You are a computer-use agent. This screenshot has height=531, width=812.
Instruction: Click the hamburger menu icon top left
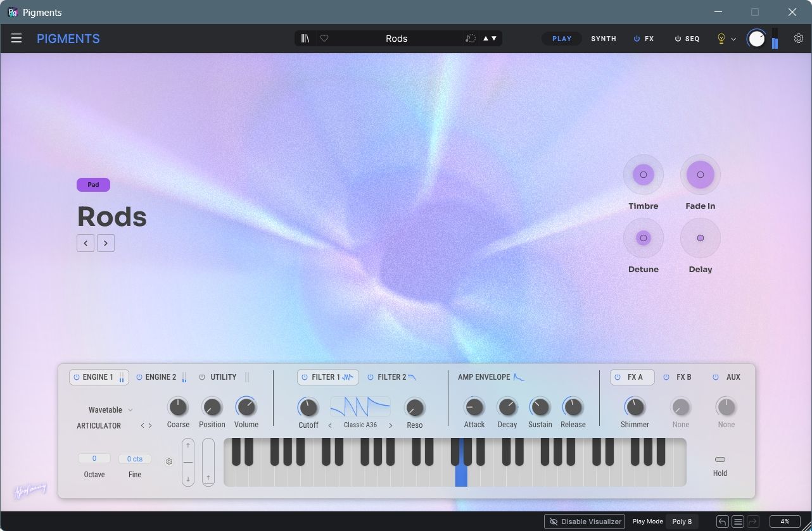coord(16,38)
